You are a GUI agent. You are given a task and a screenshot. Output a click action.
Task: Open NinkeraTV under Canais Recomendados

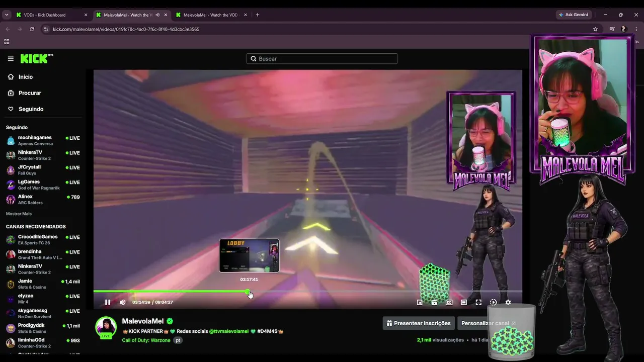point(43,269)
